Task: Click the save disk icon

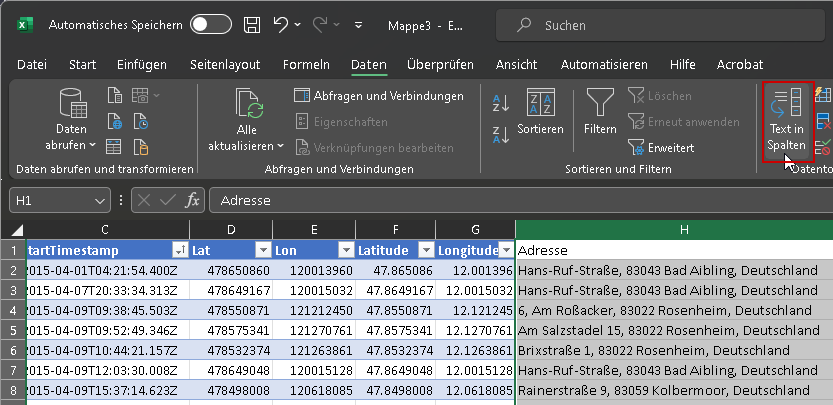Action: pyautogui.click(x=253, y=25)
